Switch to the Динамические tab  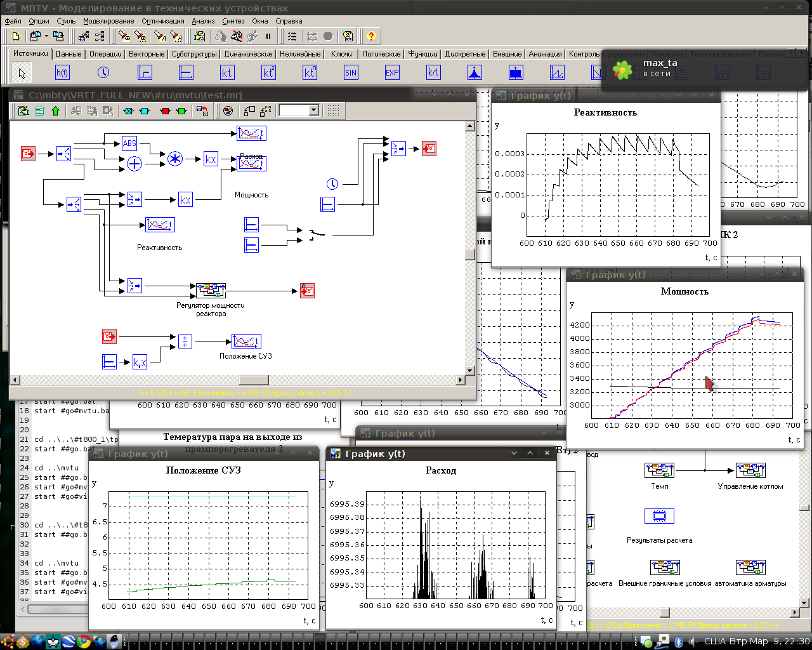click(x=248, y=54)
